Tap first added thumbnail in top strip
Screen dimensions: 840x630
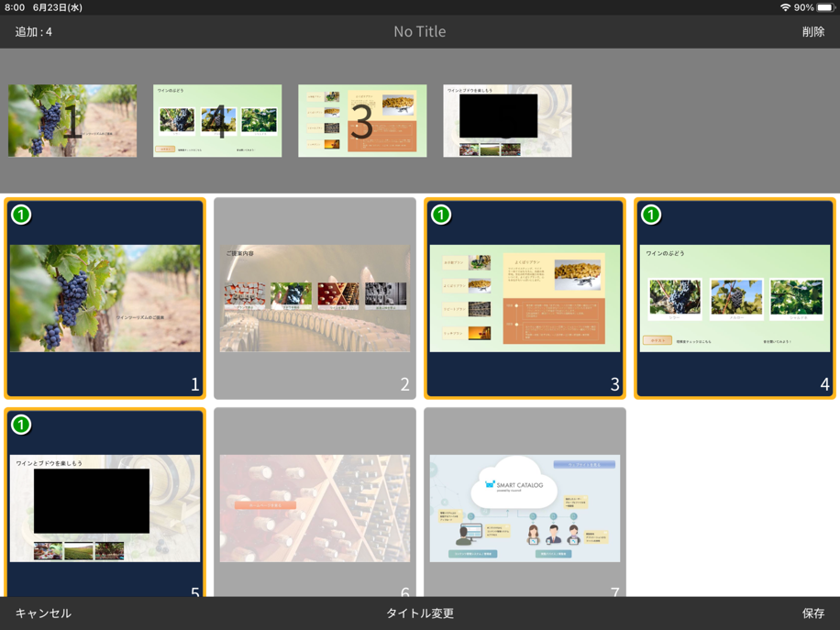pyautogui.click(x=72, y=121)
